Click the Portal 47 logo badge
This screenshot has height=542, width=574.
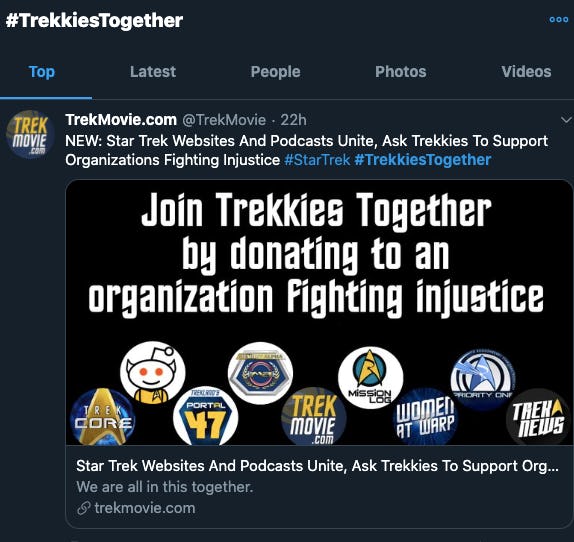205,416
